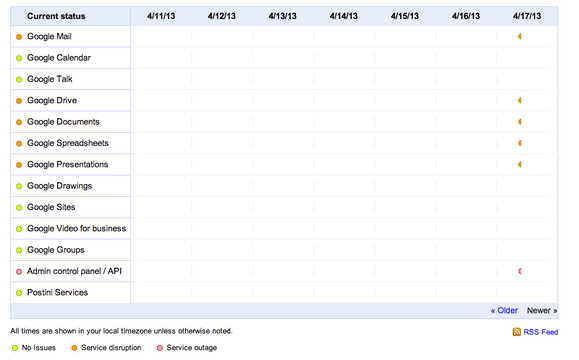Click the 4/14/13 date column header
This screenshot has width=579, height=360.
(x=343, y=16)
